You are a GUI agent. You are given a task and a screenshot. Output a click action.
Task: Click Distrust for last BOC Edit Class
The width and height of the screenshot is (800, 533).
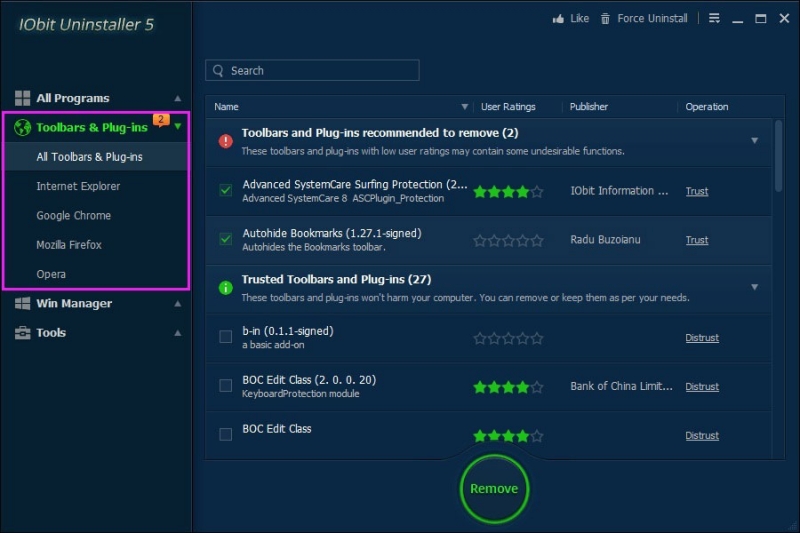pyautogui.click(x=702, y=436)
